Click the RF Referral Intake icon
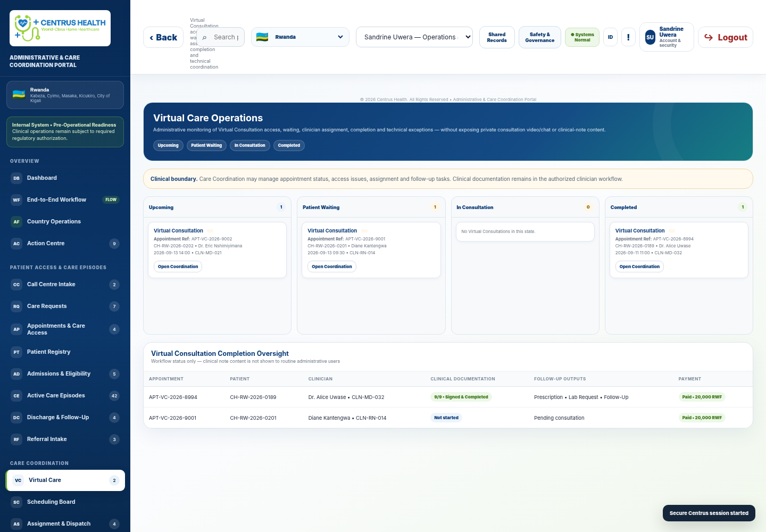Viewport: 766px width, 532px height. pyautogui.click(x=16, y=439)
